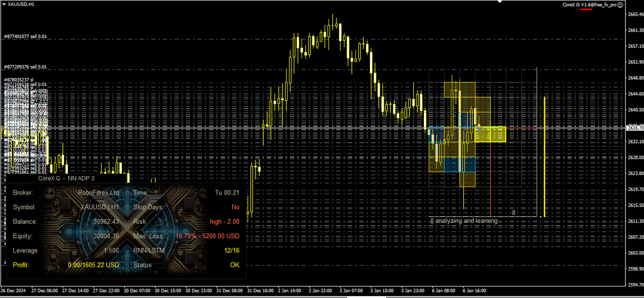Click the 6 Jan 16:00 time axis label
The image size is (644, 298).
[x=475, y=290]
